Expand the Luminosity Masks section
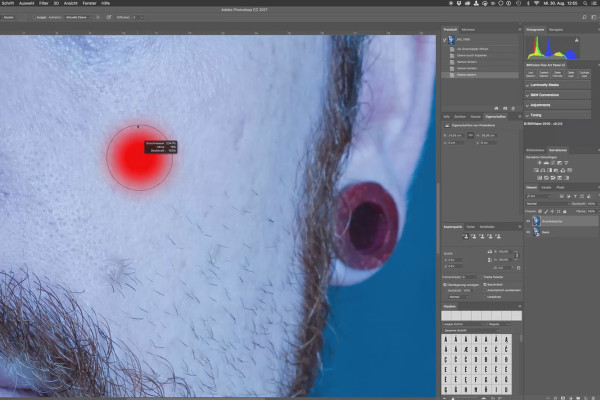 click(558, 85)
